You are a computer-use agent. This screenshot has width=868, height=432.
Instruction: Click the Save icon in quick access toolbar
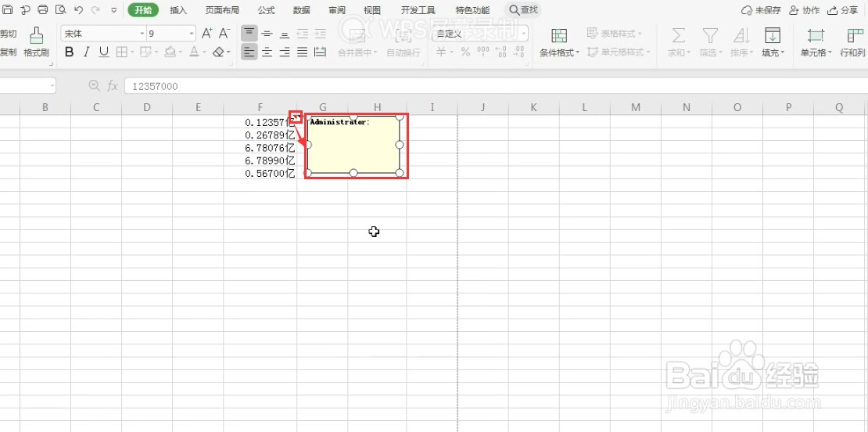[x=8, y=10]
